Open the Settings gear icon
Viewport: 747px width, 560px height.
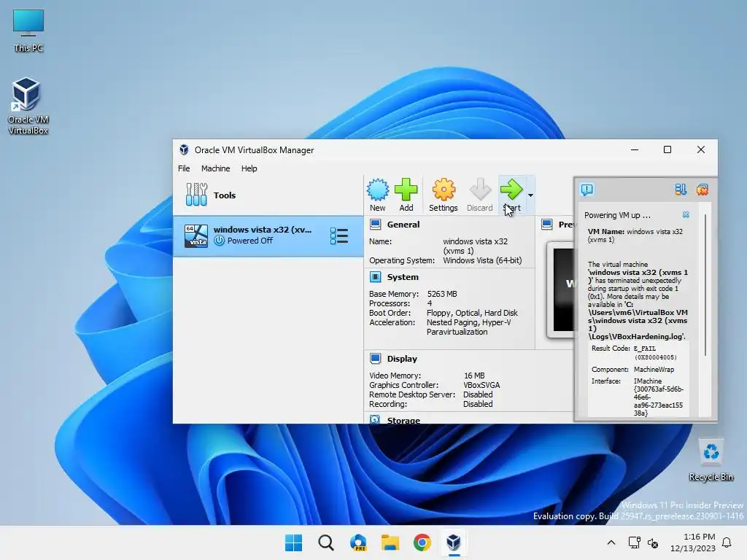point(443,194)
